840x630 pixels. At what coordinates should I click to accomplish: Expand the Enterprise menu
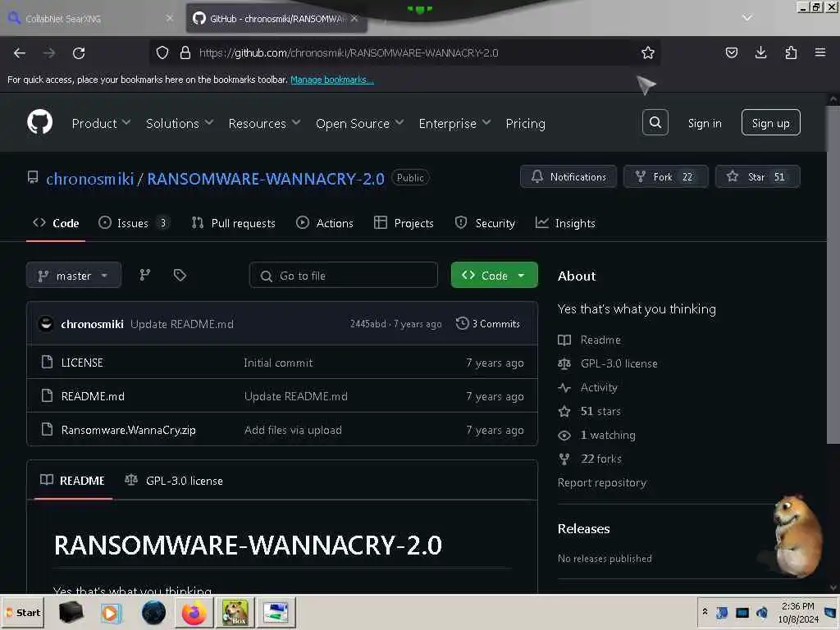point(454,123)
